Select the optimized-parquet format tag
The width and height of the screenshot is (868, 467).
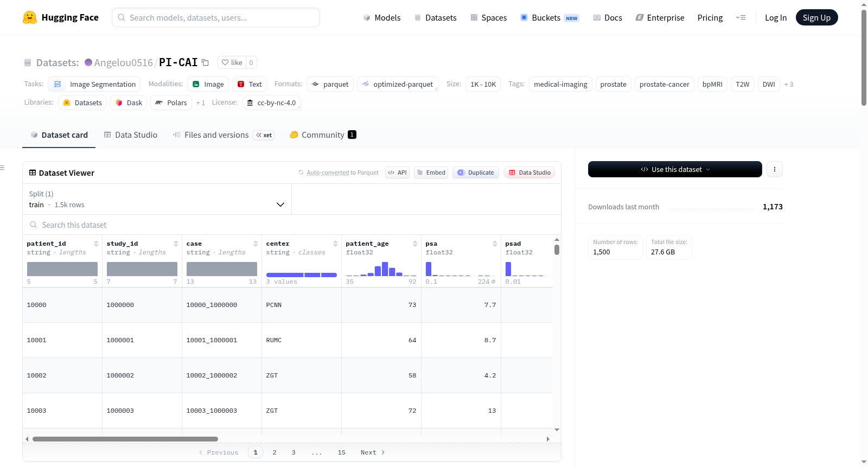tap(398, 84)
